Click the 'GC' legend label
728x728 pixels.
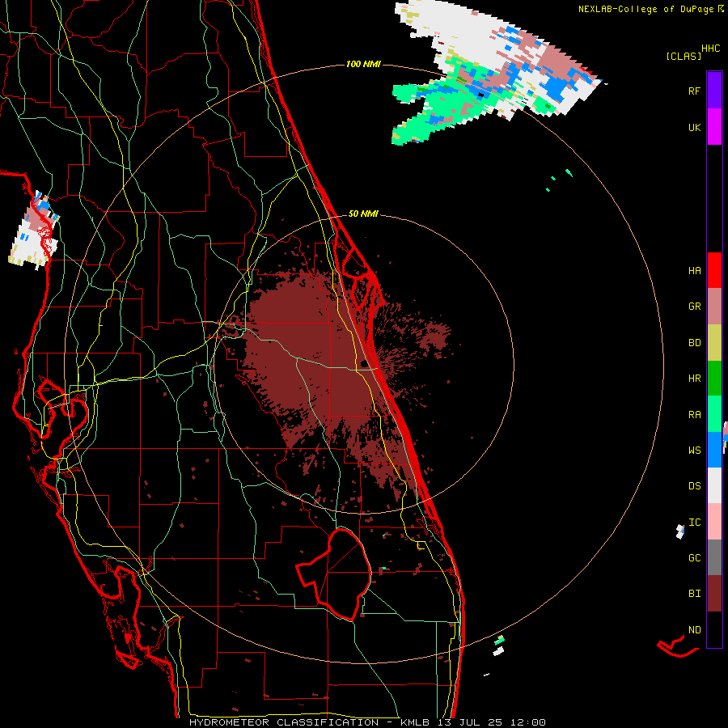tap(694, 557)
